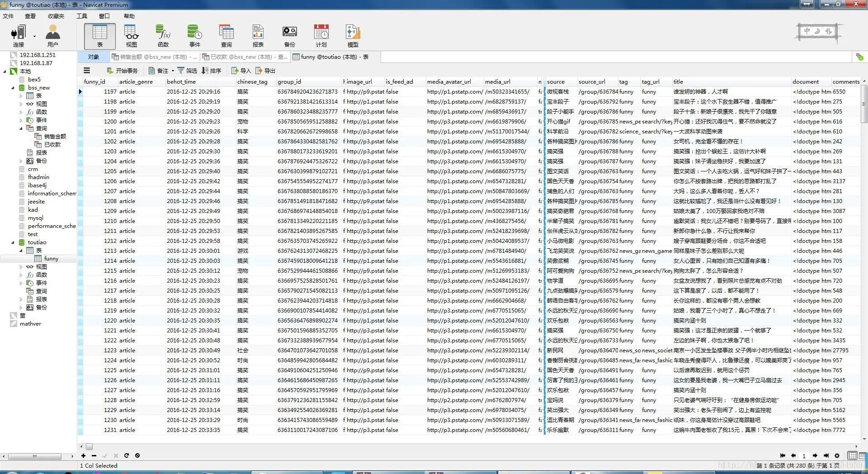Select the 表 (Table) toolbar icon
The image size is (868, 474).
[99, 36]
